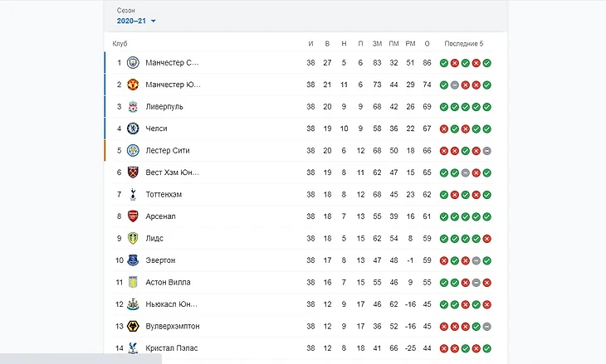Image resolution: width=606 pixels, height=364 pixels.
Task: Click the Manchester City club crest
Action: 133,62
